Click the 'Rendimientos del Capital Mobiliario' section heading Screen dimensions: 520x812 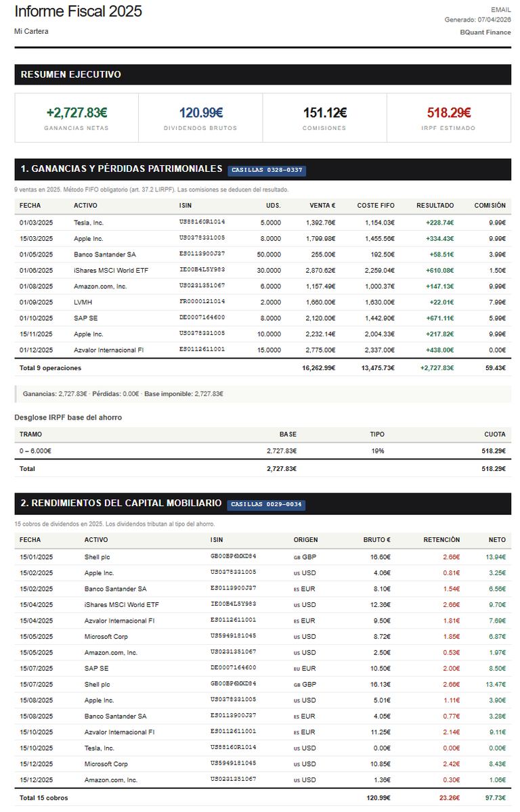tap(121, 503)
